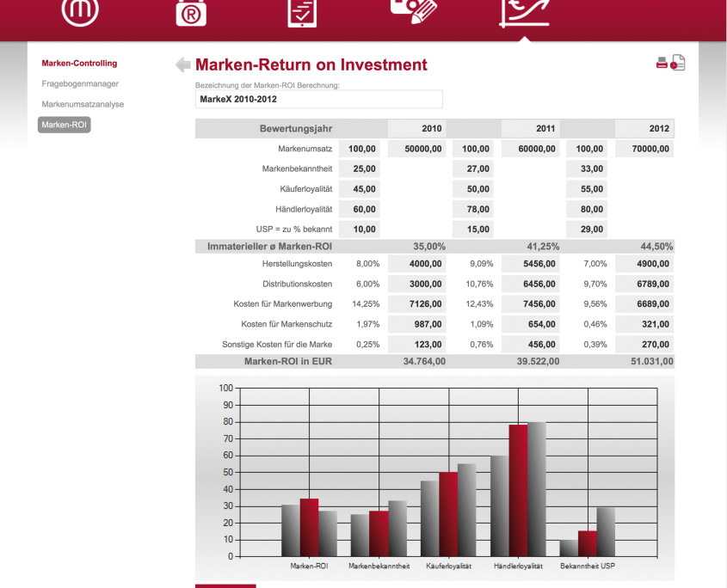
Task: Select Marken-Controlling in sidebar
Action: (x=79, y=64)
